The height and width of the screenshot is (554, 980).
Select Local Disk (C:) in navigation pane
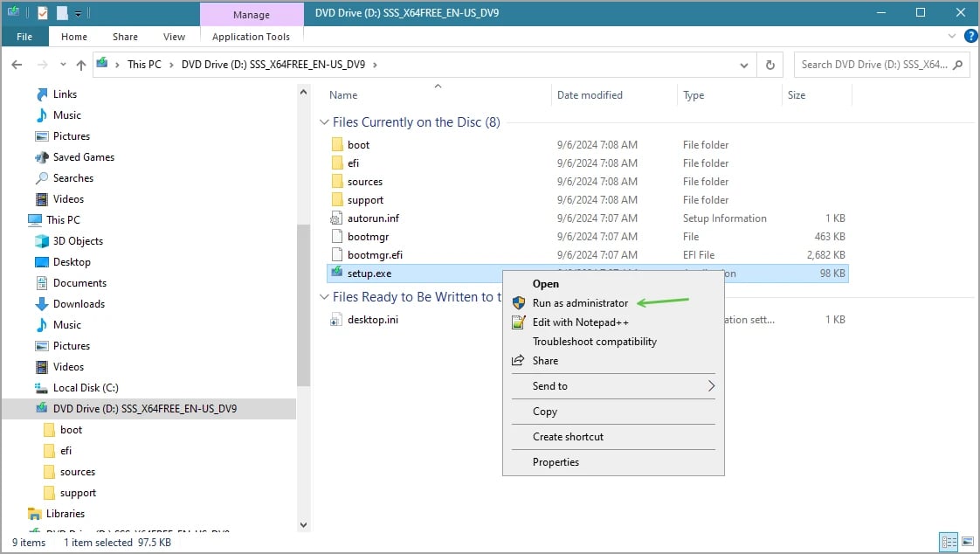[86, 388]
